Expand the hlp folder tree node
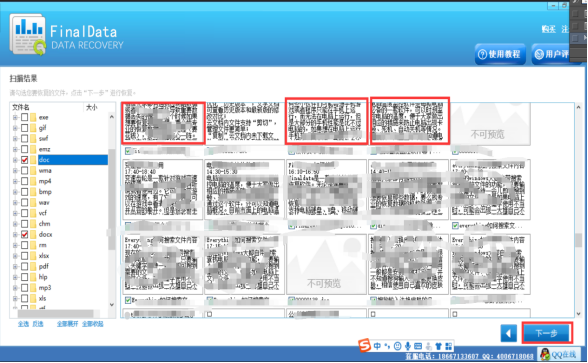The image size is (588, 363). 15,277
